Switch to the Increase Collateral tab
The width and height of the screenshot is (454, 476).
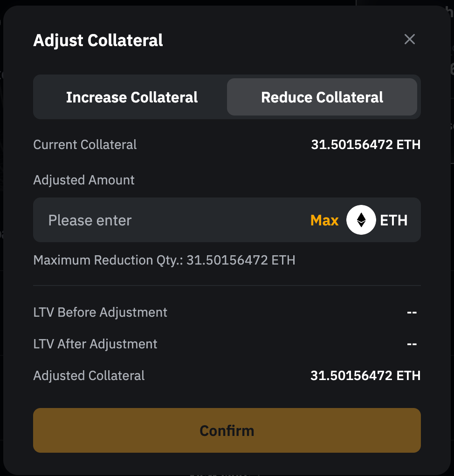pos(132,97)
